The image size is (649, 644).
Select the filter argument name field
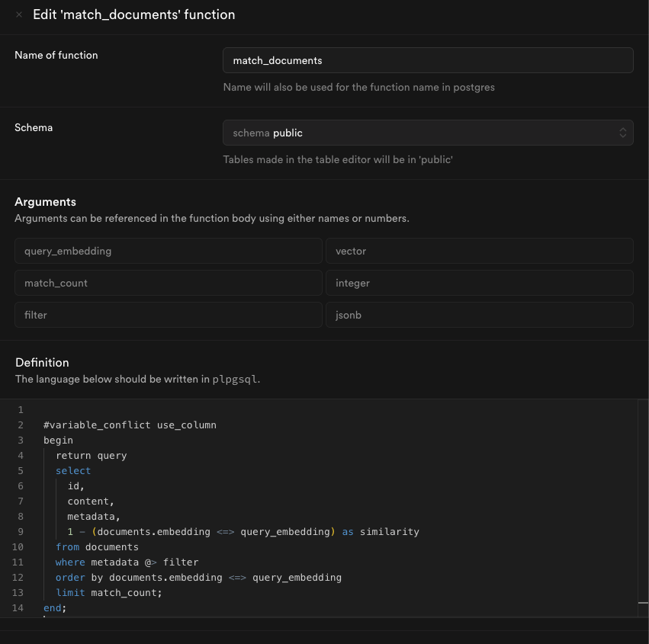pos(168,315)
